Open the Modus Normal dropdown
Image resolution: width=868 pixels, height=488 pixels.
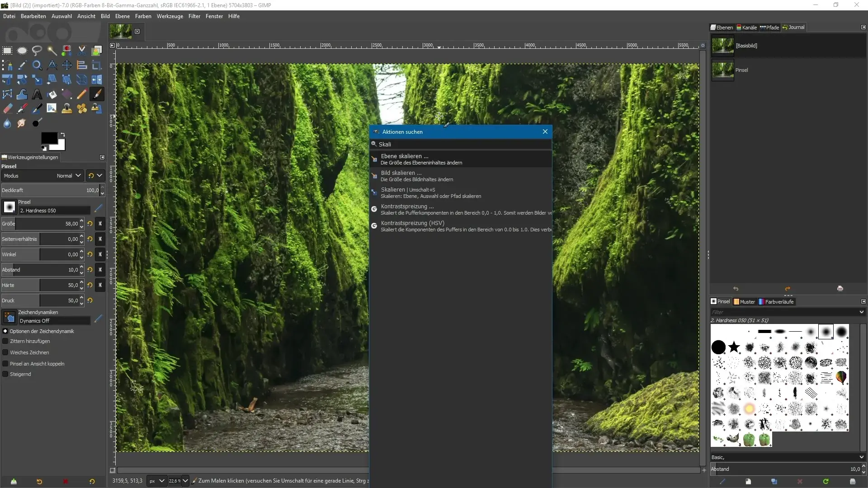point(68,176)
